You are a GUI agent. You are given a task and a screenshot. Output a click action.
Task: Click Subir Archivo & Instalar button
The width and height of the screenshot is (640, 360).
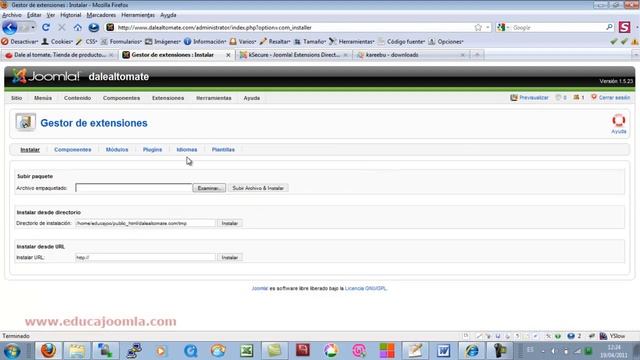(x=258, y=188)
